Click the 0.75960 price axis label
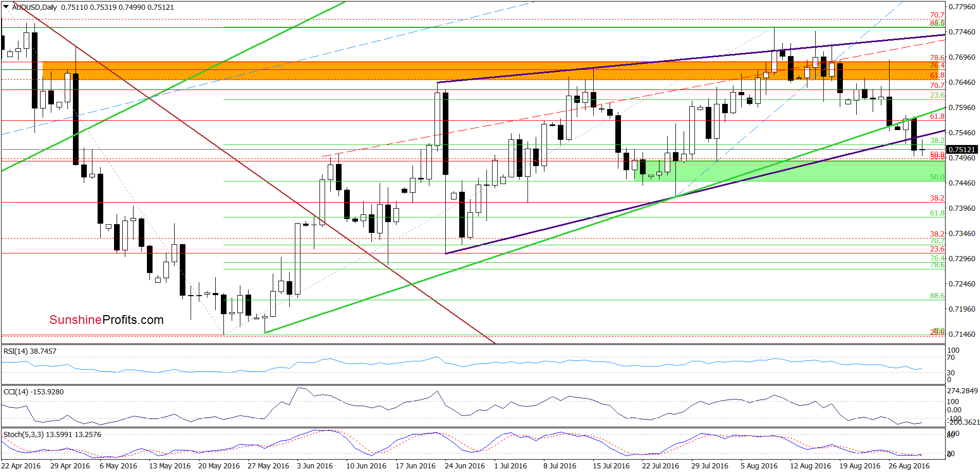 [962, 107]
